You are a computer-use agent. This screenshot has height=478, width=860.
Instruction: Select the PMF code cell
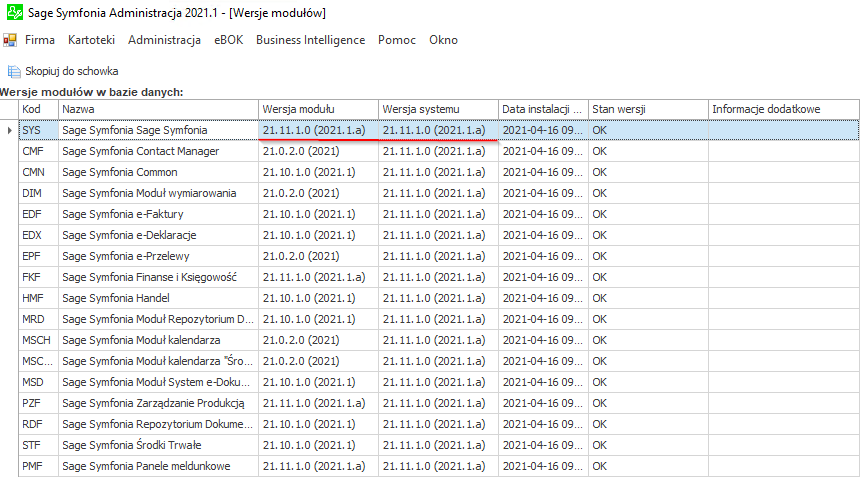pyautogui.click(x=38, y=466)
